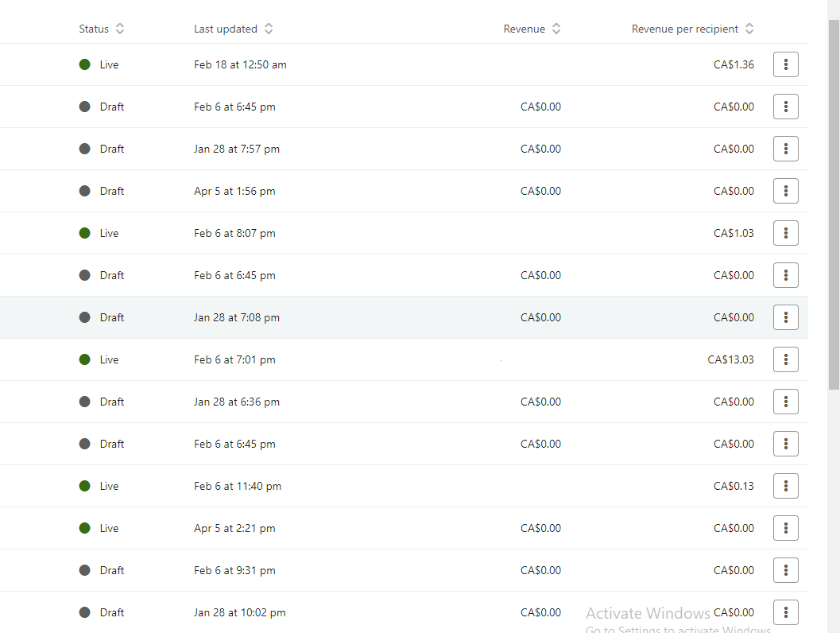The width and height of the screenshot is (840, 633).
Task: Select the 'Jan 28 at 10:02 pm' date
Action: point(239,612)
